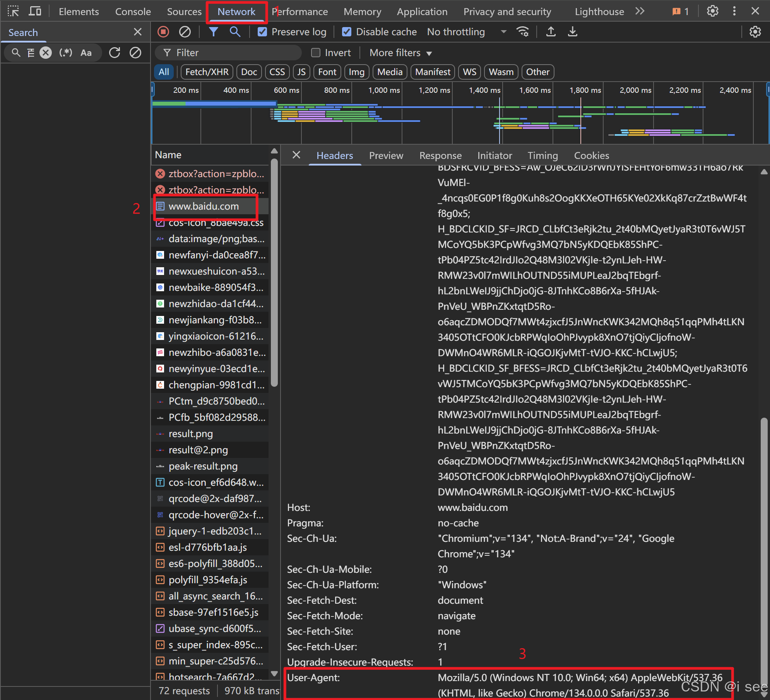Show more DevTools tabs chevron
The image size is (770, 700).
[x=640, y=11]
